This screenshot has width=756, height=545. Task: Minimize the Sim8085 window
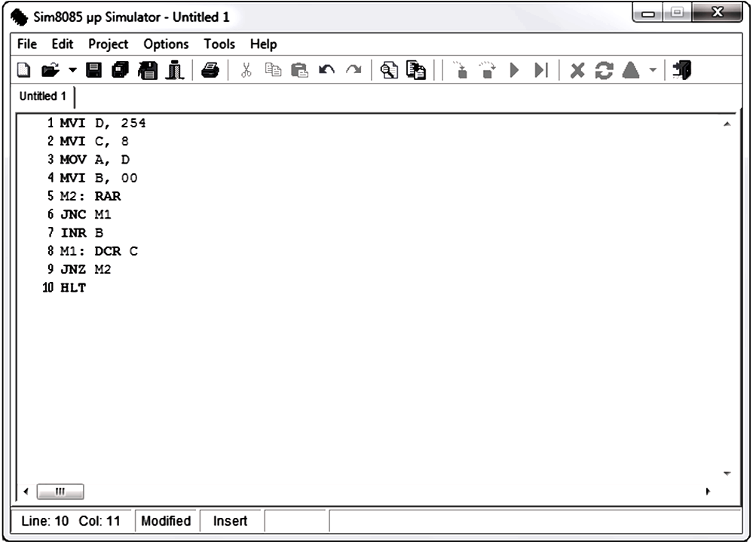[x=648, y=13]
